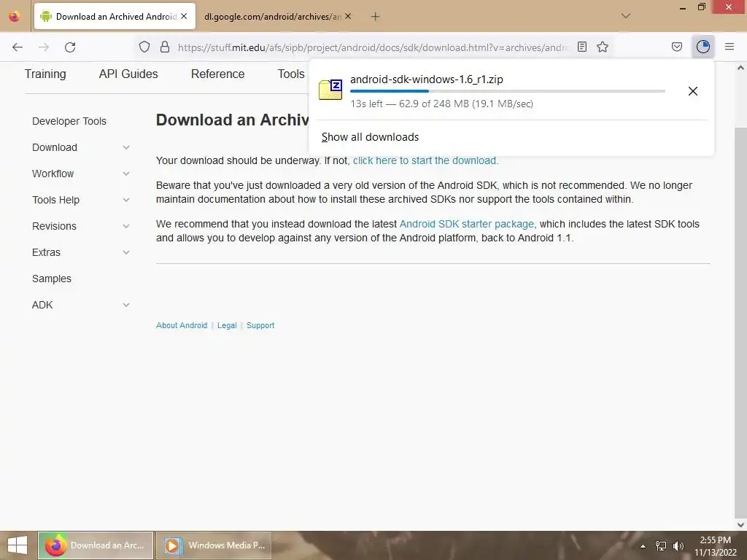Open the list all tabs chevron
The width and height of the screenshot is (747, 560).
pyautogui.click(x=626, y=16)
